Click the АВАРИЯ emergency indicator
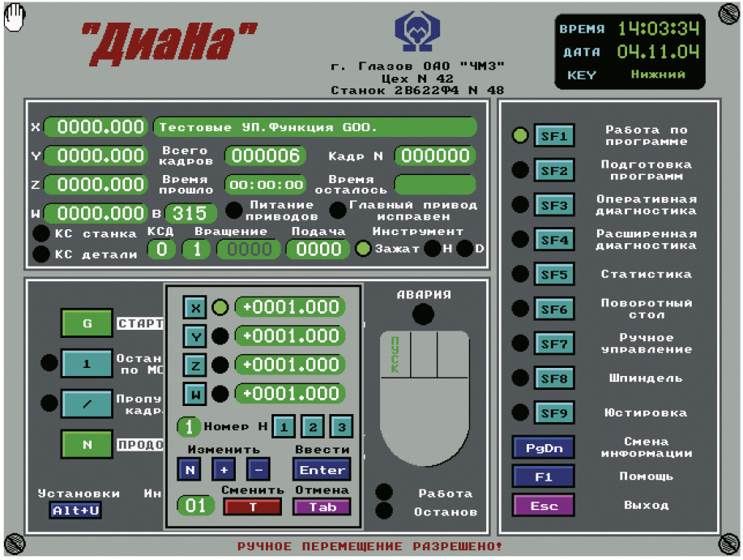The height and width of the screenshot is (560, 743). coord(423,314)
